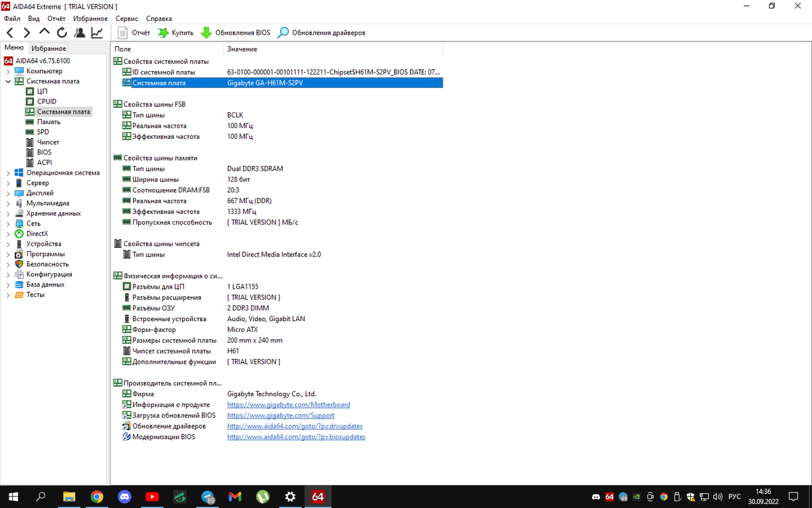Select the AIDA64 v6.75.6100 root node
The height and width of the screenshot is (508, 812).
tap(43, 61)
